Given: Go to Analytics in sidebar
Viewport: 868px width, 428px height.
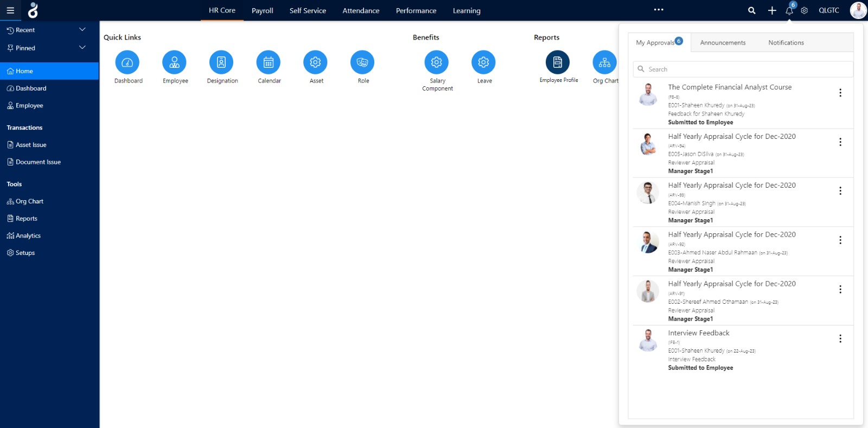Looking at the screenshot, I should [28, 236].
